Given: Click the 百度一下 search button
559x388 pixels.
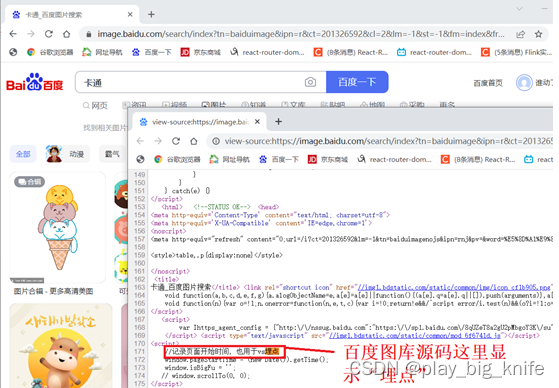Looking at the screenshot, I should 357,82.
